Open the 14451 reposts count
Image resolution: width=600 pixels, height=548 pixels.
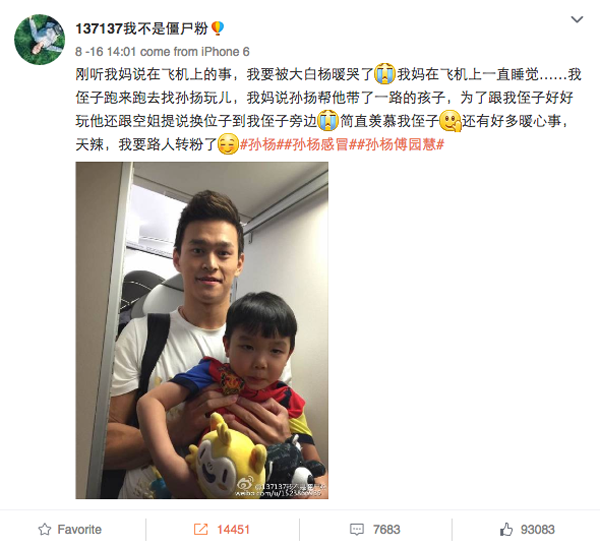click(233, 530)
